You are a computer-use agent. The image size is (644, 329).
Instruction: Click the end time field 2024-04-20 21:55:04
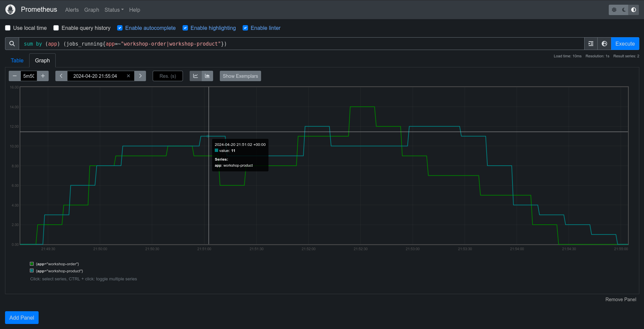pyautogui.click(x=95, y=76)
